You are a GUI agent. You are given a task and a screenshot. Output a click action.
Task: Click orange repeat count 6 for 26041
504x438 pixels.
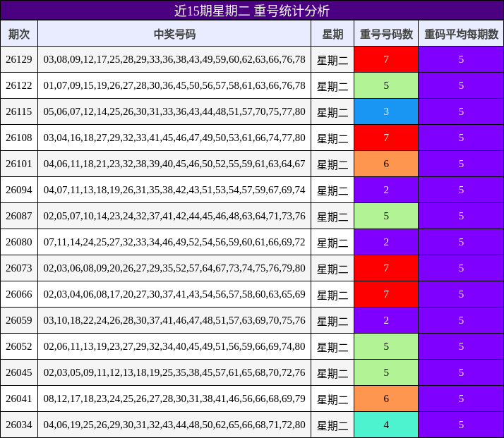tap(386, 399)
